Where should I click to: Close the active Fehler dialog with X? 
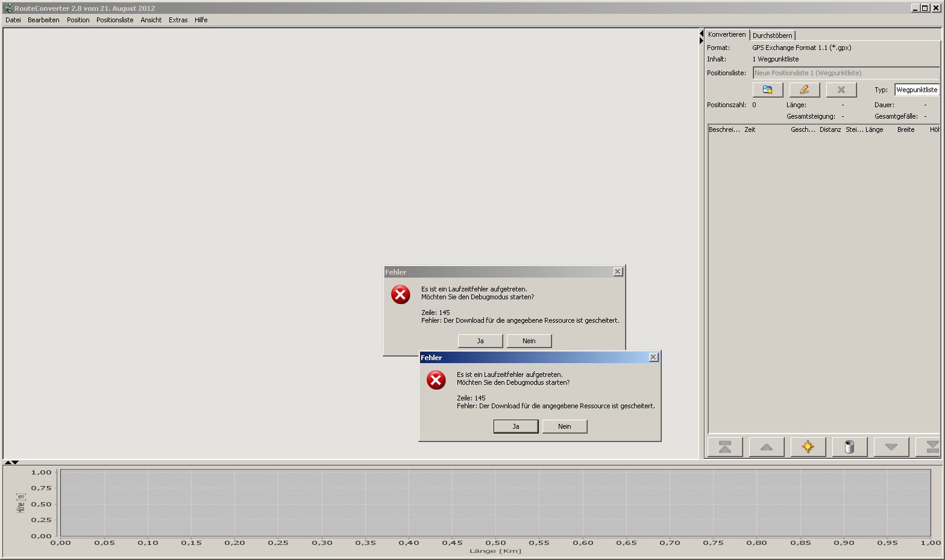[x=653, y=358]
